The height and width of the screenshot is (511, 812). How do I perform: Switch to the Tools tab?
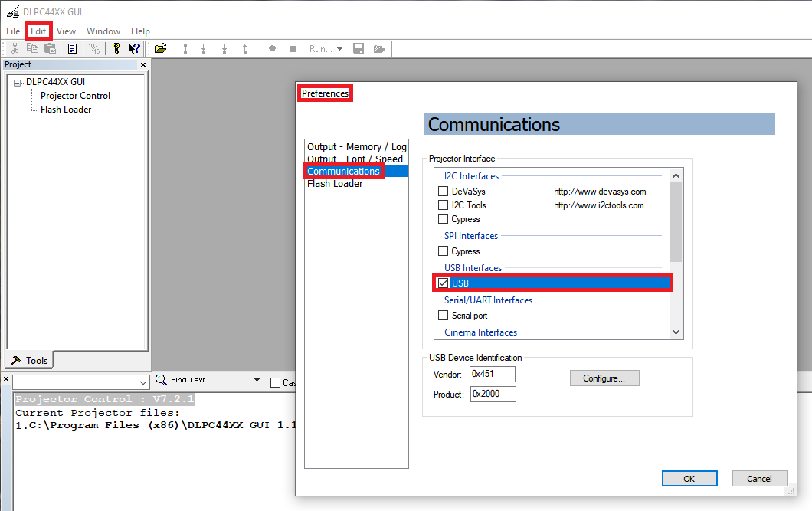point(29,360)
